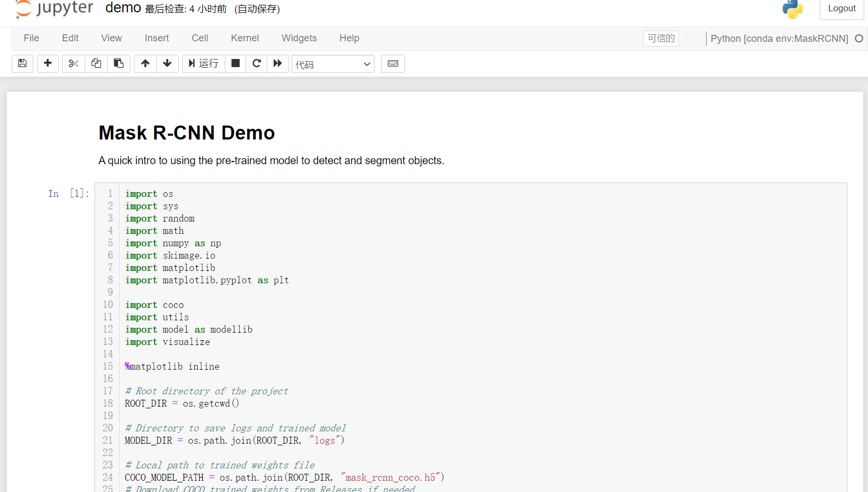This screenshot has height=492, width=868.
Task: Open the cell type dropdown showing 代码
Action: pos(333,63)
